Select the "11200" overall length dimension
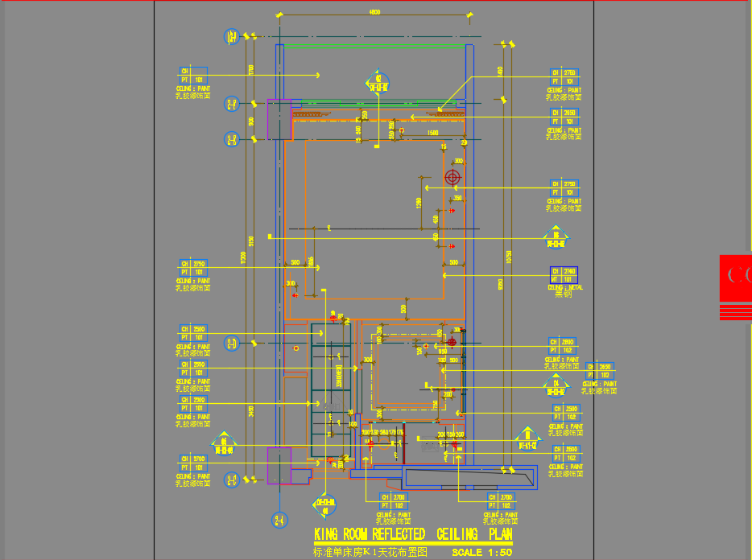The width and height of the screenshot is (752, 560). (244, 257)
